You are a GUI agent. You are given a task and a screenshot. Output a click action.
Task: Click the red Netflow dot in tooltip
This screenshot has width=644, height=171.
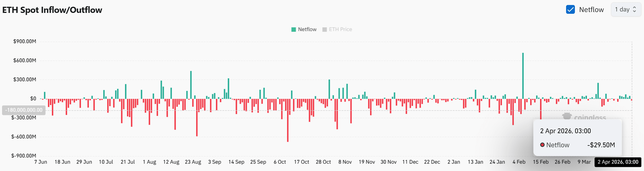pos(542,145)
